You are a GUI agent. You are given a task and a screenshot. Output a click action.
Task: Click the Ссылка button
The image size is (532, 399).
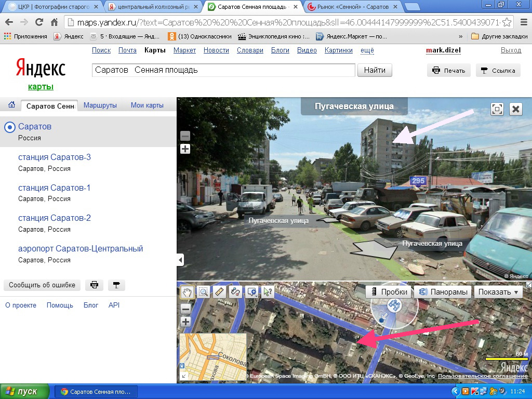click(498, 70)
